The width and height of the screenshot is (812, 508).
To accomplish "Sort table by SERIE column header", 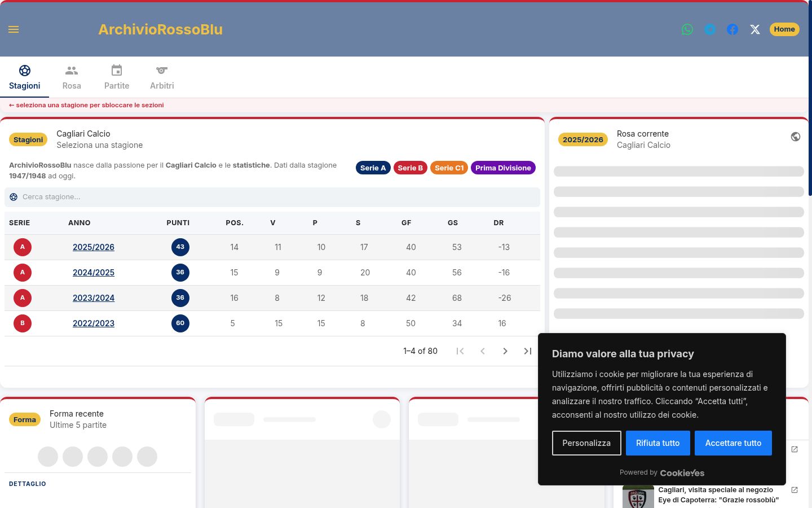I will [20, 223].
